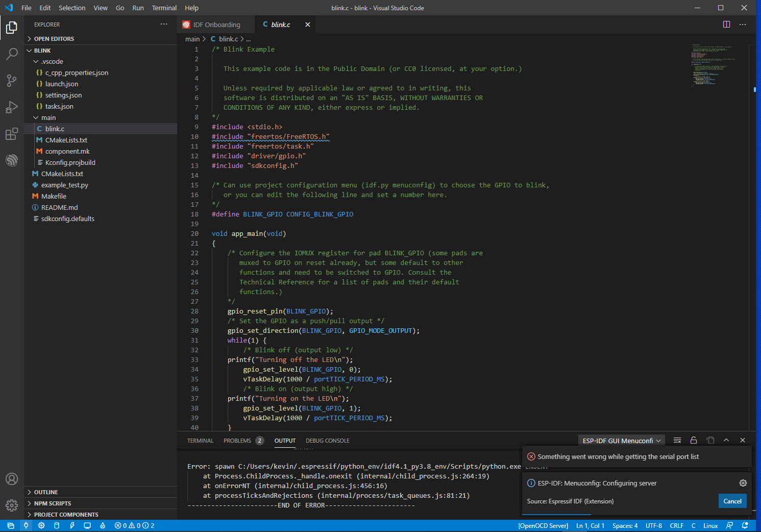761x532 pixels.
Task: Open the Run and Debug view
Action: [x=12, y=107]
